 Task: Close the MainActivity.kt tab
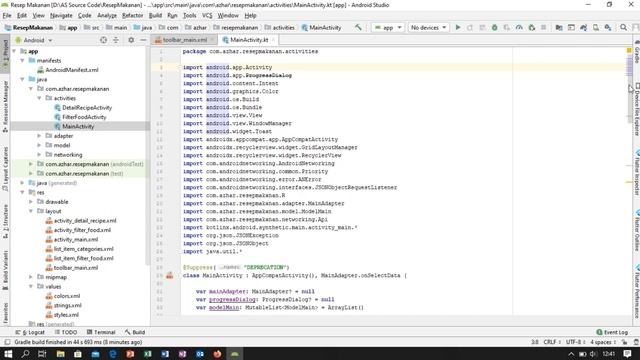[273, 40]
